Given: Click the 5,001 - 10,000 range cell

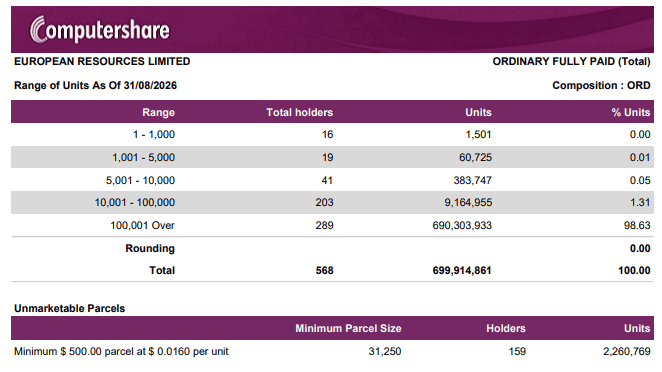Looking at the screenshot, I should coord(140,180).
